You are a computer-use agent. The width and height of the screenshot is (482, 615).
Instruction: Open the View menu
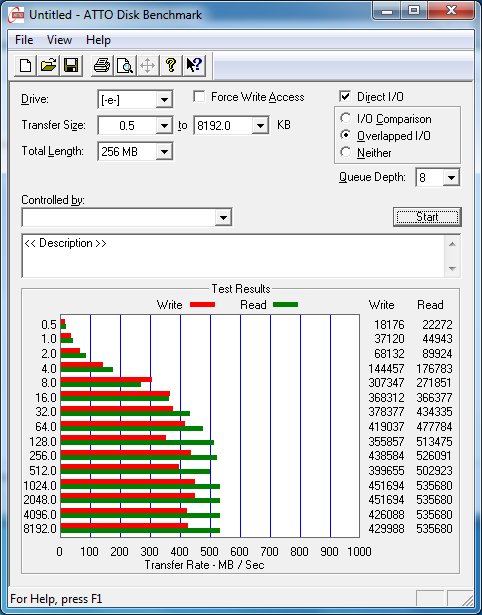tap(59, 40)
